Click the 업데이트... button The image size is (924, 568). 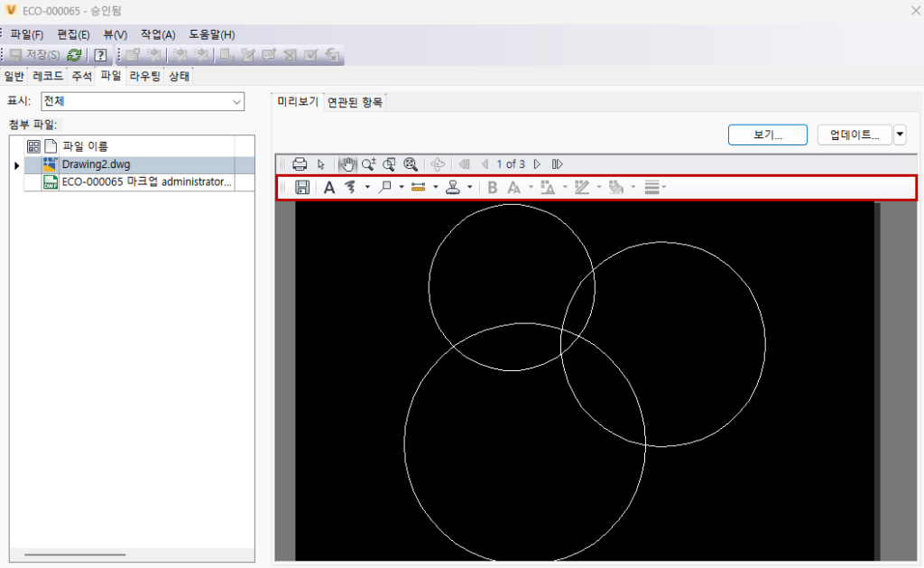855,135
